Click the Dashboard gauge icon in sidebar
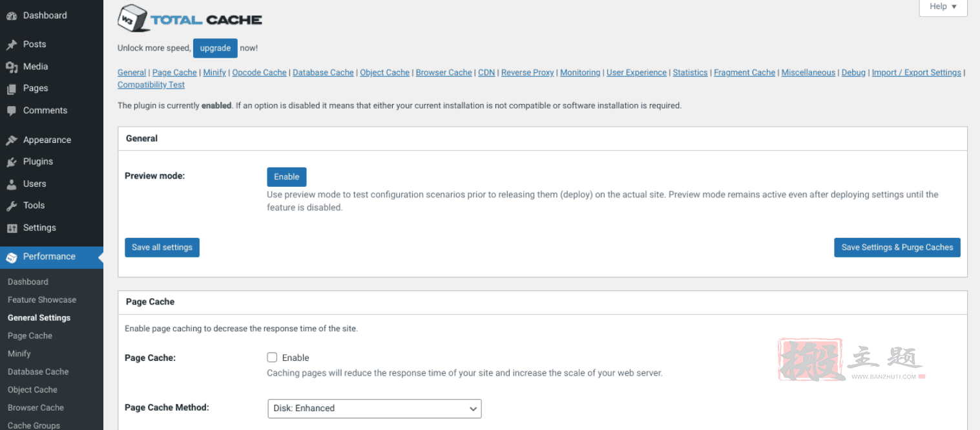 point(12,16)
